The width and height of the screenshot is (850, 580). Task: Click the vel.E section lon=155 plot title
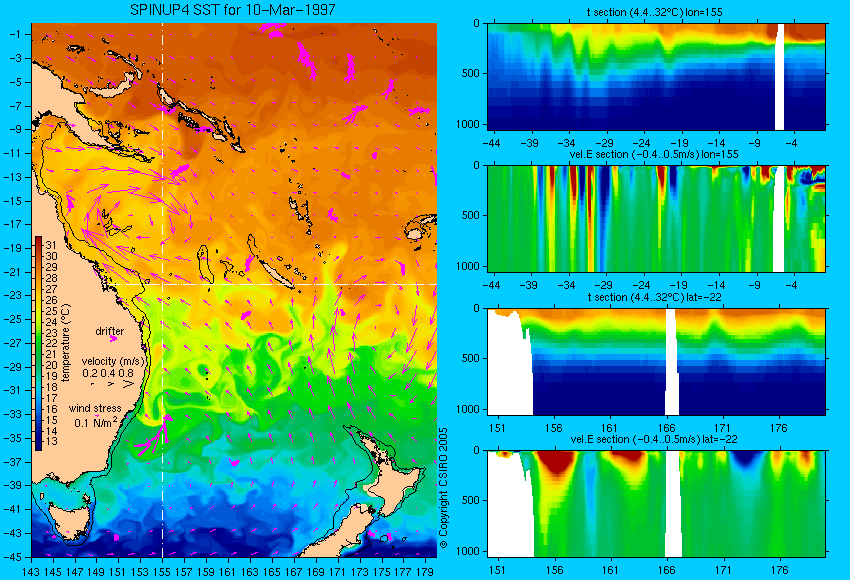(654, 154)
